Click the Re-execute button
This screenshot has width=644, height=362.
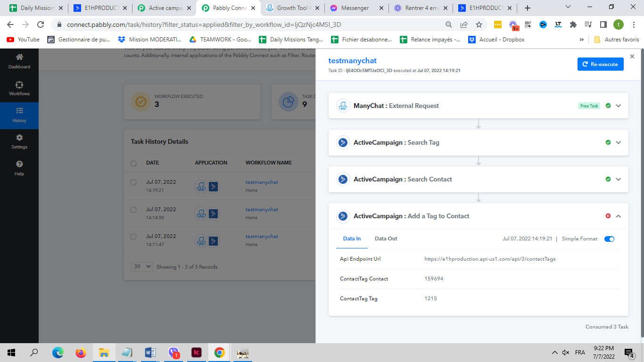tap(601, 64)
